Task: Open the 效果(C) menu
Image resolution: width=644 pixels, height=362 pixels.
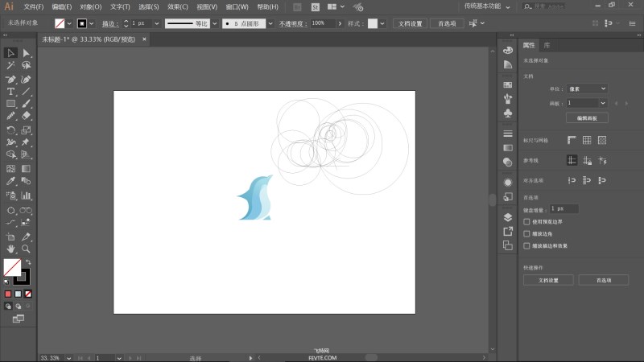Action: click(x=177, y=6)
